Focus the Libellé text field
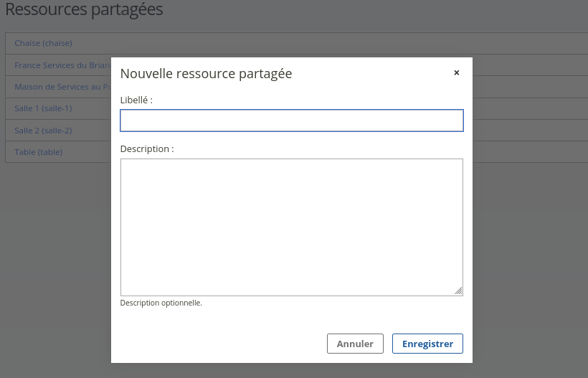 pyautogui.click(x=291, y=121)
